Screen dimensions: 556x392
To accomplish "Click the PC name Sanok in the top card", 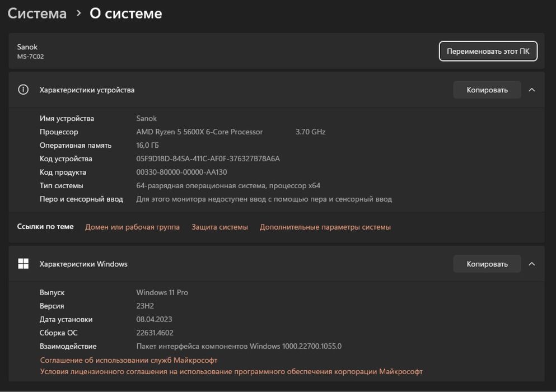I will tap(27, 47).
